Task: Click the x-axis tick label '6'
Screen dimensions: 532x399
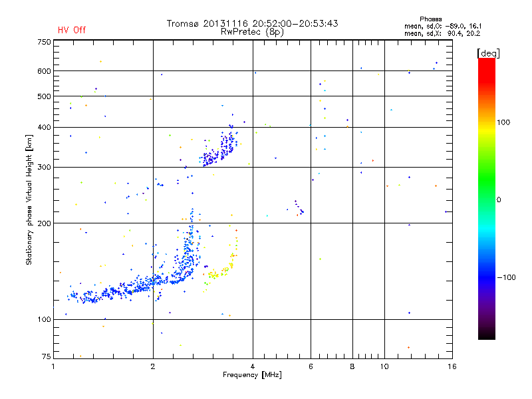Action: pyautogui.click(x=311, y=366)
